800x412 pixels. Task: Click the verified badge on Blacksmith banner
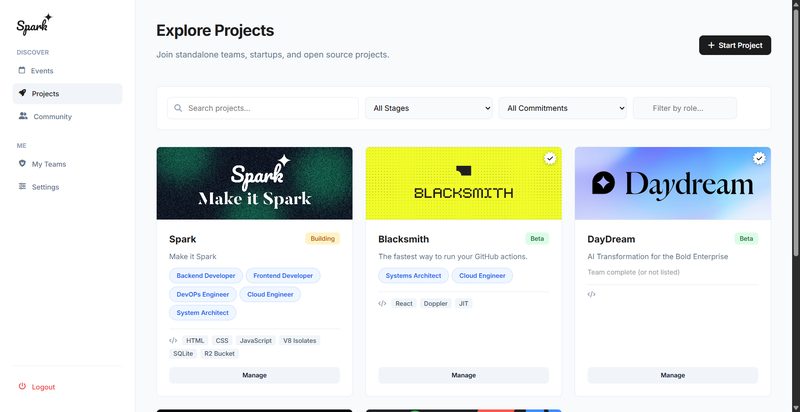[549, 159]
